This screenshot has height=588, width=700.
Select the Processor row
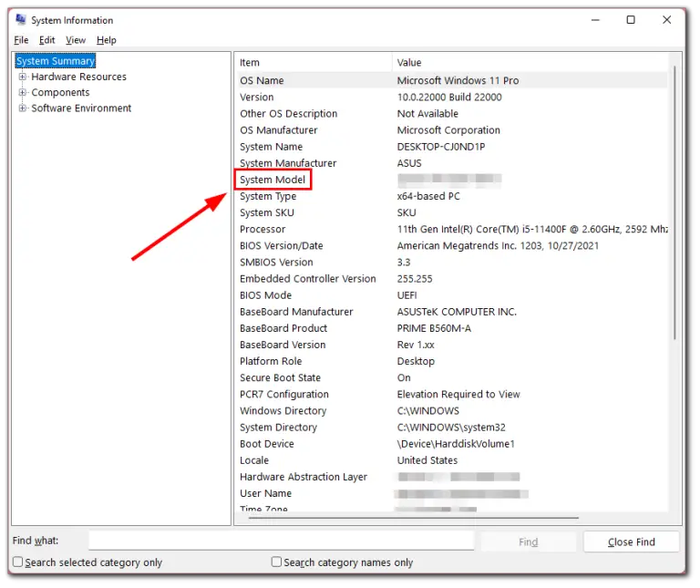pos(452,229)
